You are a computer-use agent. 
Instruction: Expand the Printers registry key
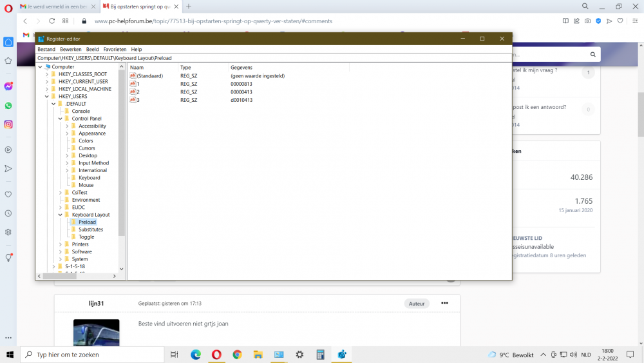point(61,244)
